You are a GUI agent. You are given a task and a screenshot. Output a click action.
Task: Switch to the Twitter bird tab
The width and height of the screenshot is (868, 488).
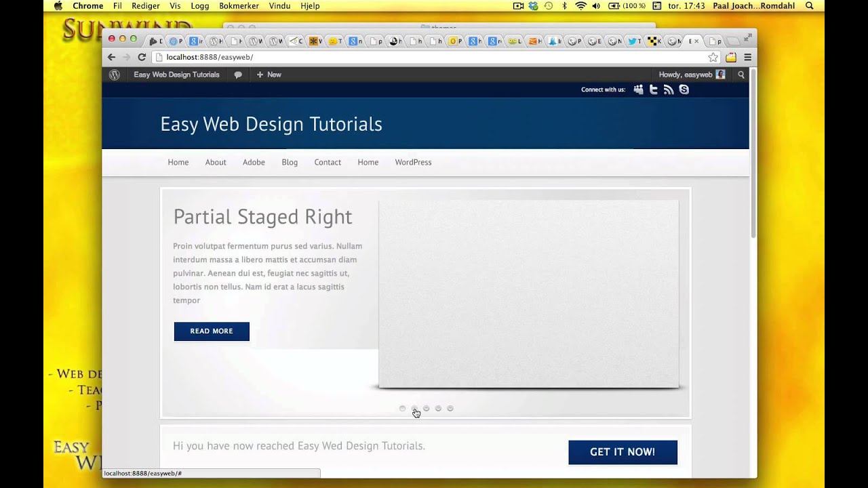coord(635,41)
